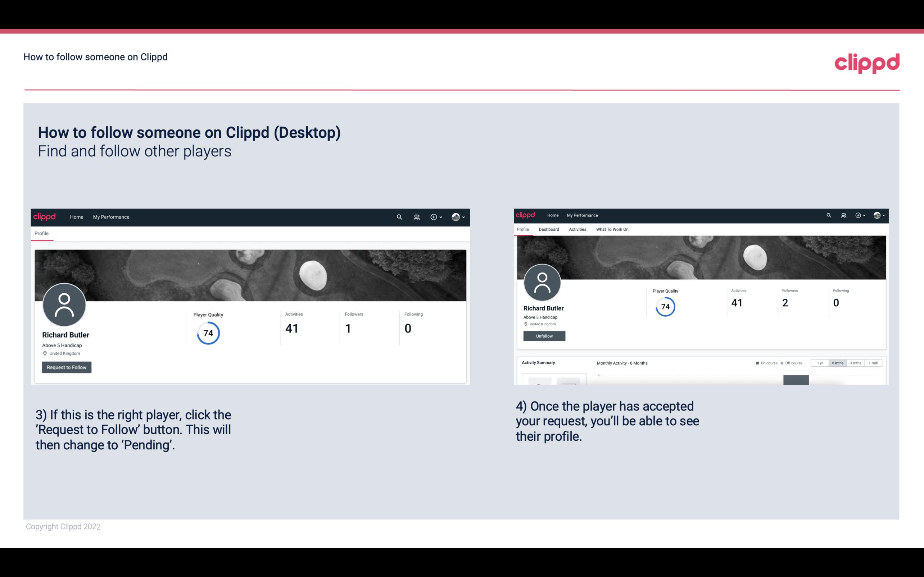The image size is (924, 577).
Task: Select the 'Activities' tab on right profile
Action: coord(576,229)
